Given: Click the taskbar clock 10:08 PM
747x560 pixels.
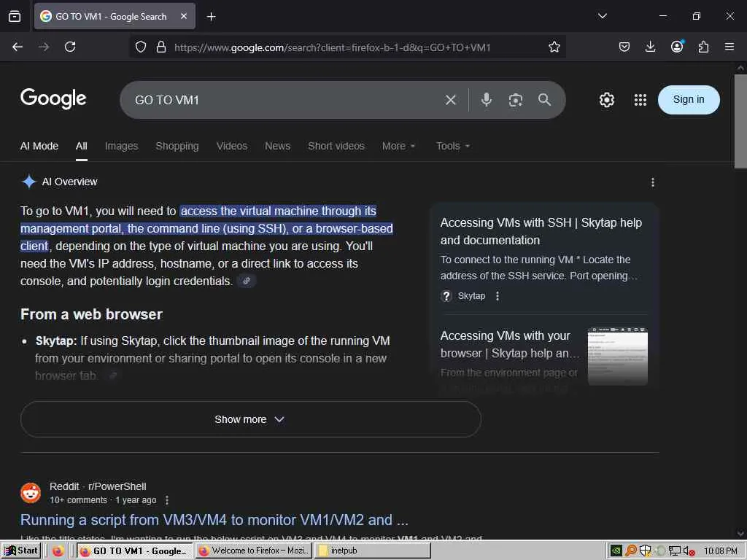Looking at the screenshot, I should click(720, 551).
